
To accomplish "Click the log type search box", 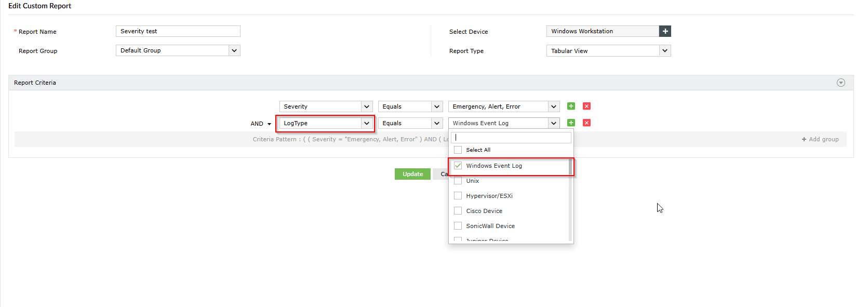I will 511,138.
